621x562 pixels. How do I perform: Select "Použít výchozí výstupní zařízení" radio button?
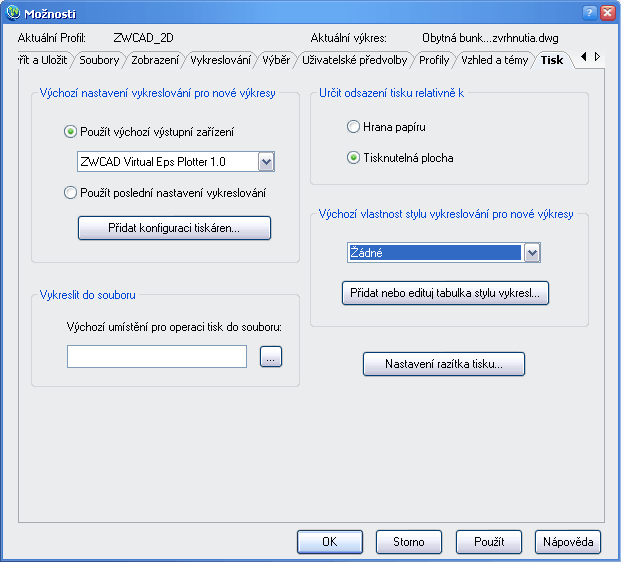(70, 131)
